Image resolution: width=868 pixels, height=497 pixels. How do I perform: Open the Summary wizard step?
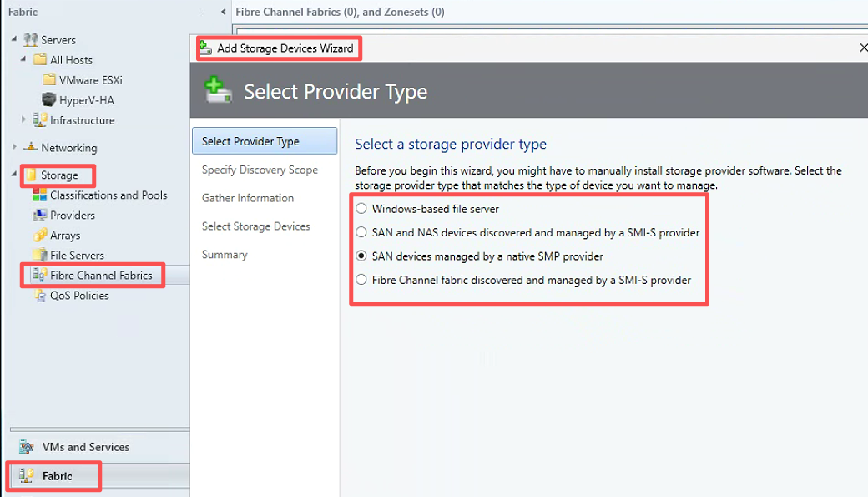[225, 255]
